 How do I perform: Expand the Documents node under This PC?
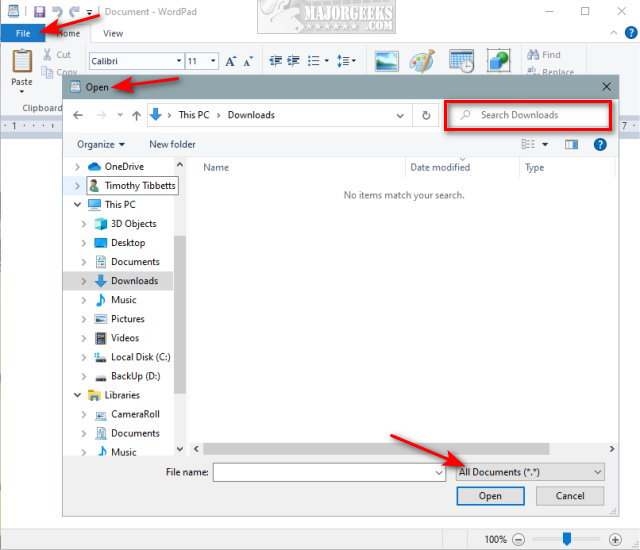click(x=84, y=262)
